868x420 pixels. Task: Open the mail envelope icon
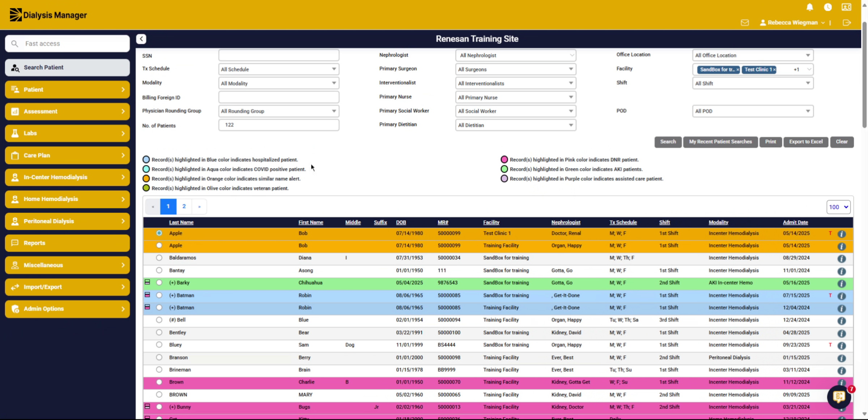click(x=745, y=22)
